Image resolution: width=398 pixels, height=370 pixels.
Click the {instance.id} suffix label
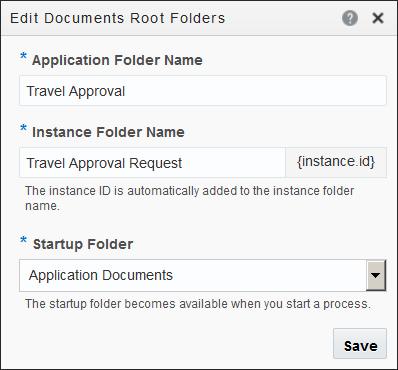pos(336,162)
